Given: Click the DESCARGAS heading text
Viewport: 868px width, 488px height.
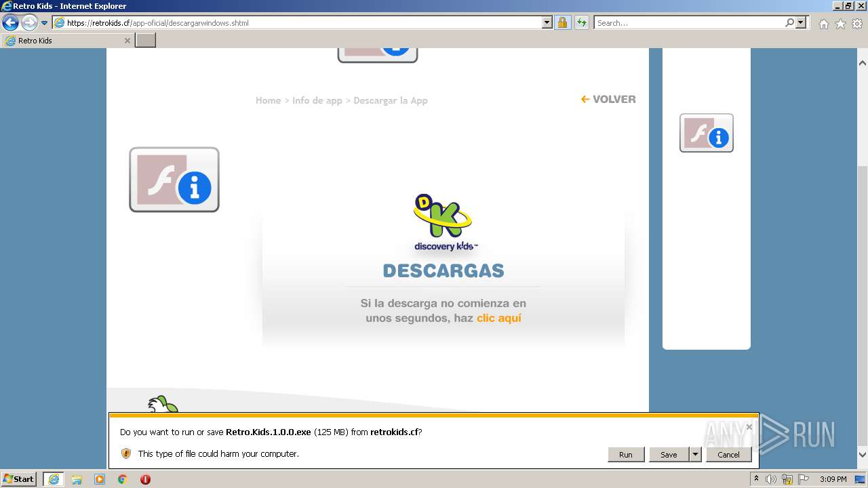Looking at the screenshot, I should pos(443,270).
